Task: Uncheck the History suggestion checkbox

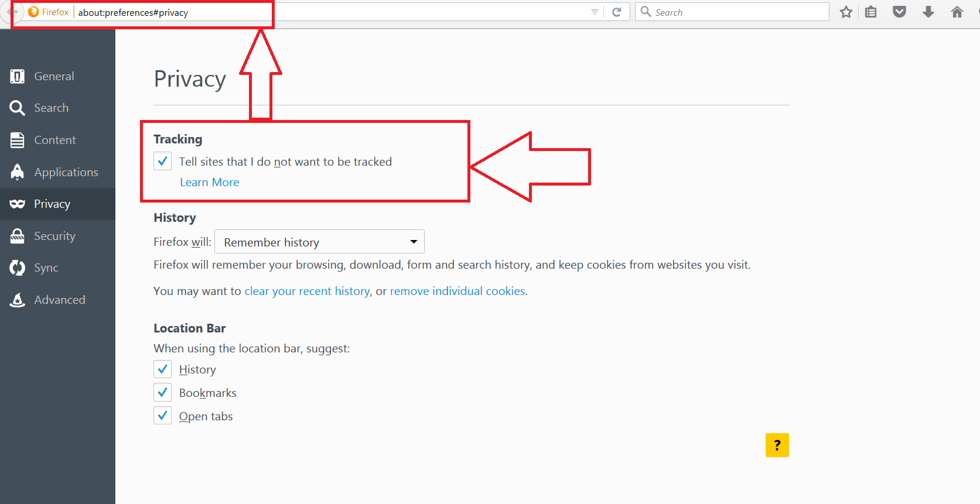Action: (163, 369)
